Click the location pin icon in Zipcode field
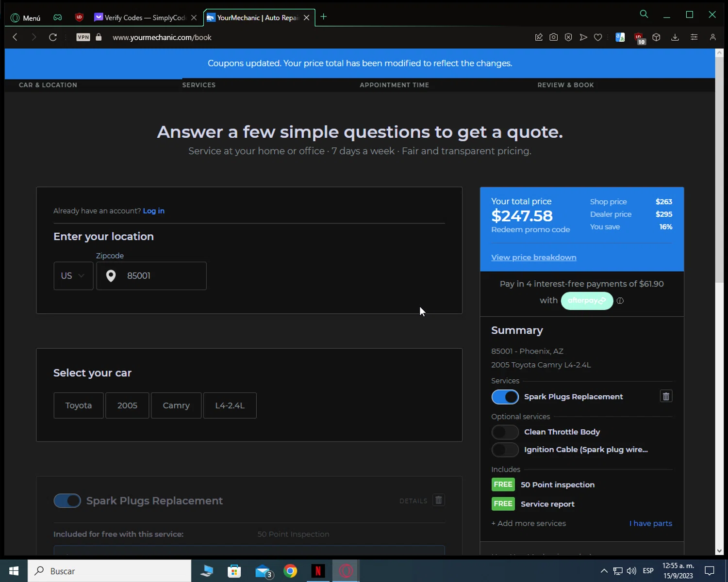The height and width of the screenshot is (582, 728). click(111, 276)
